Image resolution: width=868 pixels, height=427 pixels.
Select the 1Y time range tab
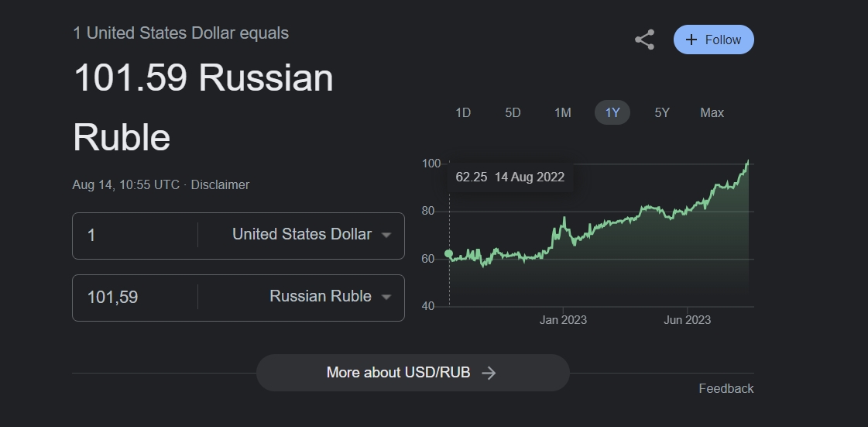point(612,112)
